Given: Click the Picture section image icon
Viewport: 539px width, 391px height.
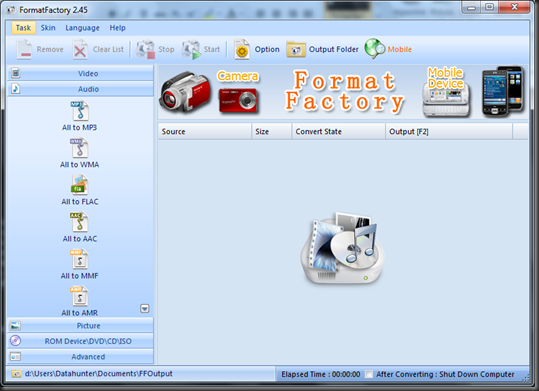Looking at the screenshot, I should [x=15, y=325].
